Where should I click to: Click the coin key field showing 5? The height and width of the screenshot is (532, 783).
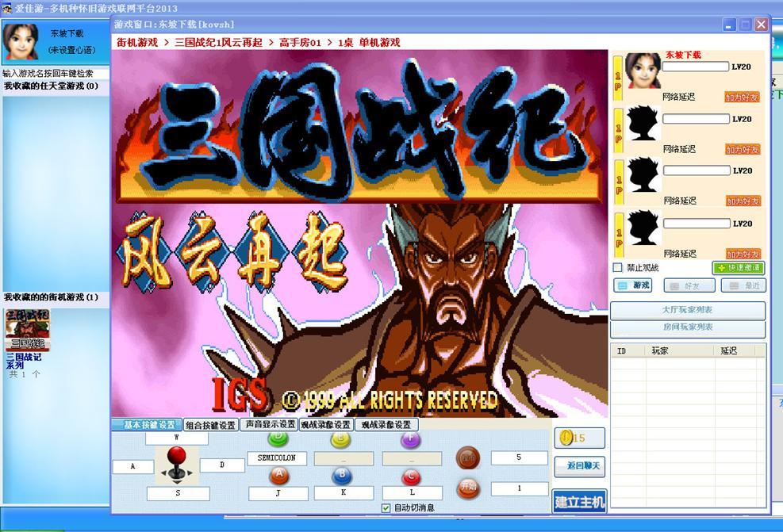[x=520, y=457]
